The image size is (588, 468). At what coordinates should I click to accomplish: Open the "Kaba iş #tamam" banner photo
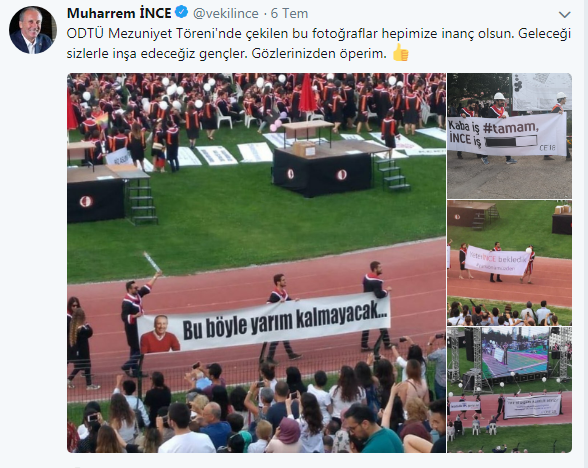[510, 136]
